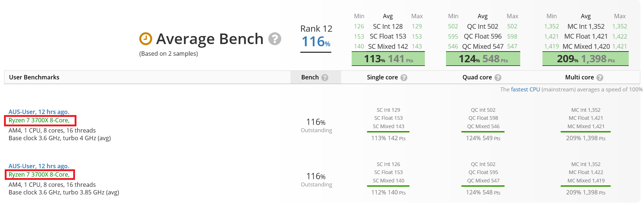Open the fastest CPU link
This screenshot has width=644, height=205.
(525, 90)
